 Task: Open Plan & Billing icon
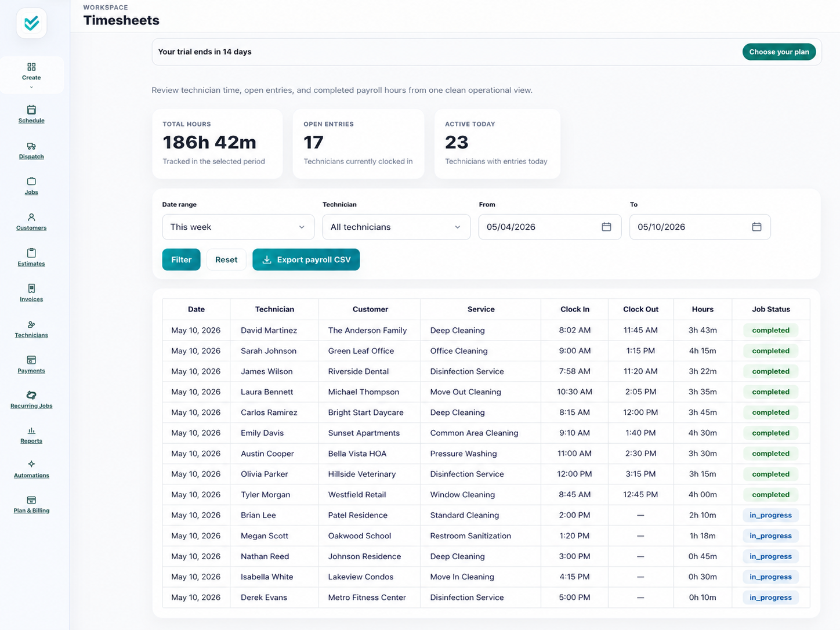point(31,500)
